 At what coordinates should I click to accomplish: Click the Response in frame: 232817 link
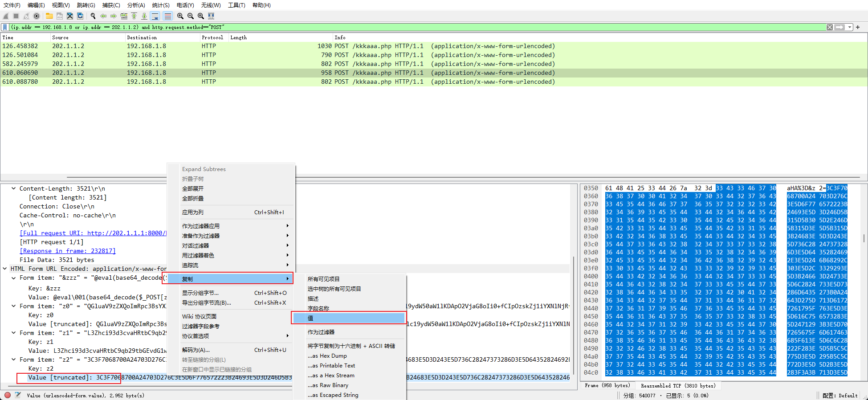coord(68,251)
